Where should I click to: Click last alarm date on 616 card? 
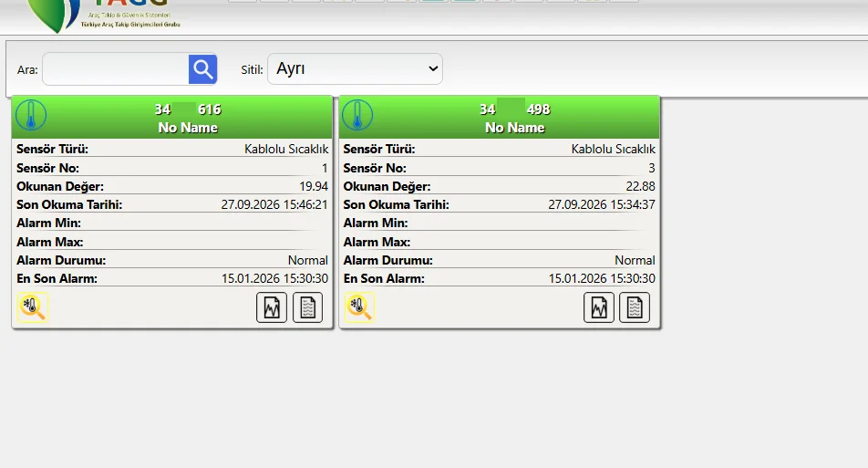tap(274, 278)
